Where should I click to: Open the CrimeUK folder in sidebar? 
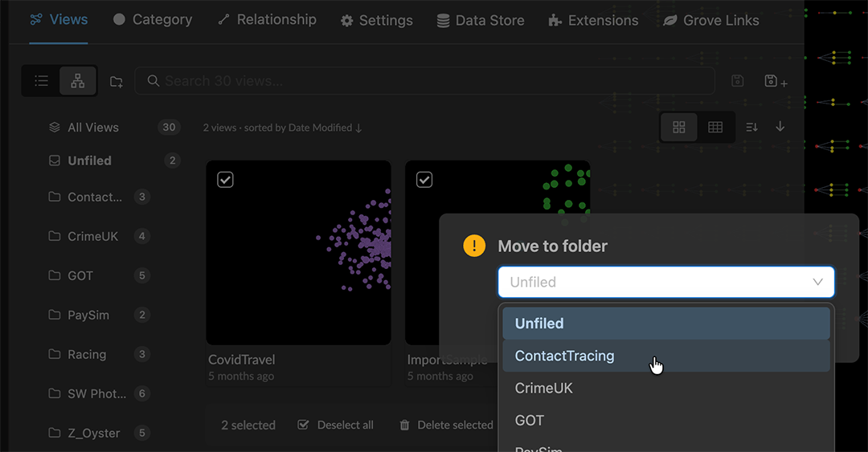(x=100, y=236)
